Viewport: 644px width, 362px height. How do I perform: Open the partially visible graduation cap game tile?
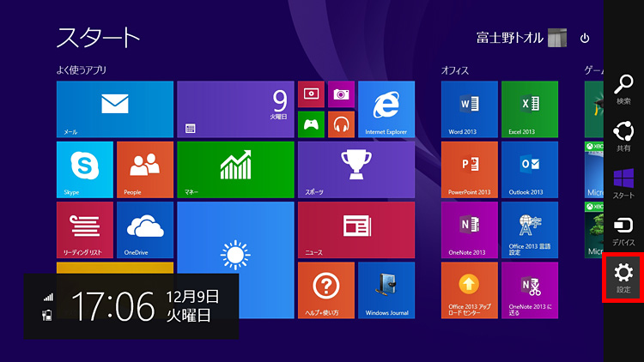[x=594, y=109]
